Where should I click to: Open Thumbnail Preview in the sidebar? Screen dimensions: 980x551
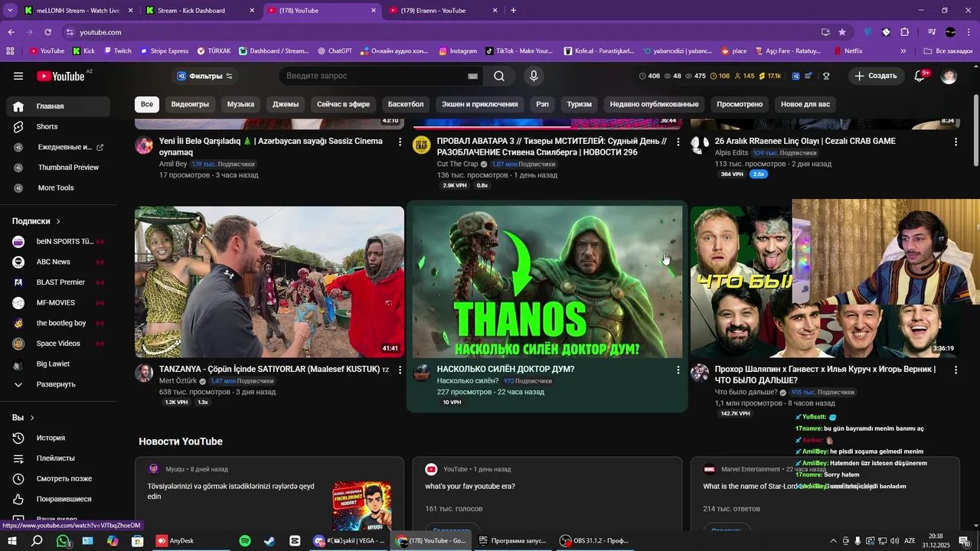pos(58,168)
